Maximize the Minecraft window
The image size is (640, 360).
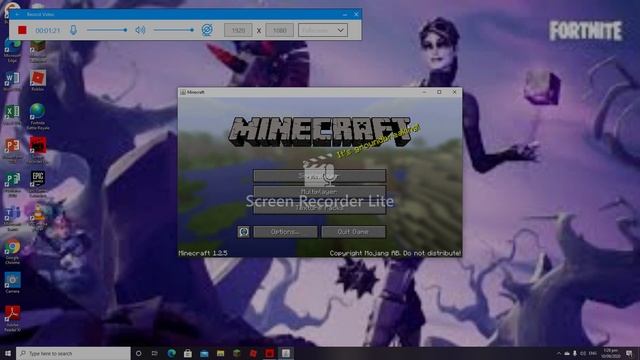(x=439, y=92)
